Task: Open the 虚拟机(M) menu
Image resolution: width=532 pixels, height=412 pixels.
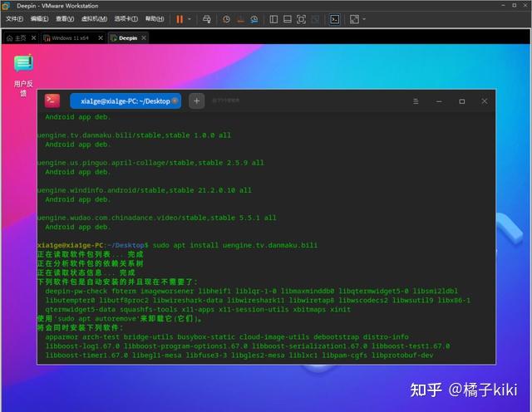Action: (x=94, y=19)
